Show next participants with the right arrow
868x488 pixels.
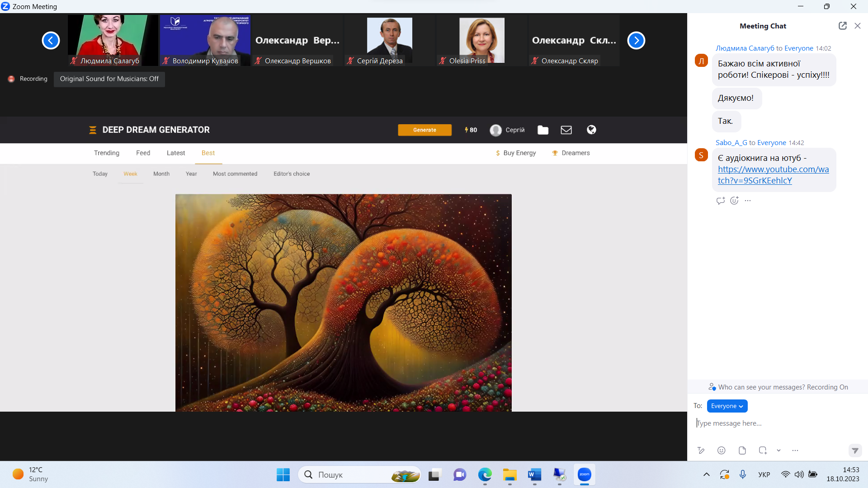(636, 41)
